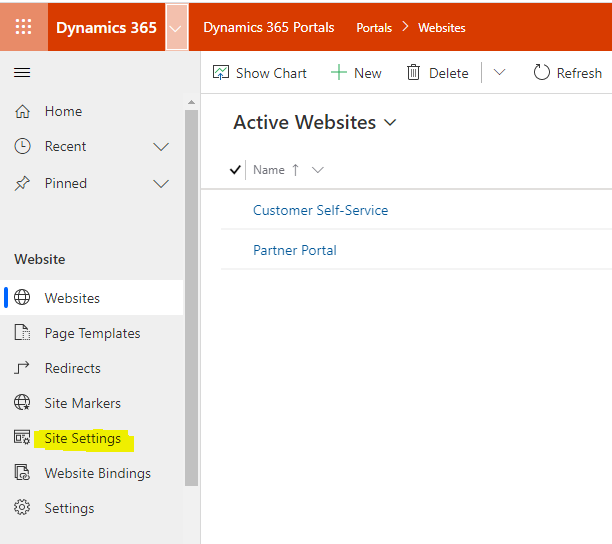Click the Recent clock icon
Viewport: 612px width, 544px height.
tap(22, 146)
